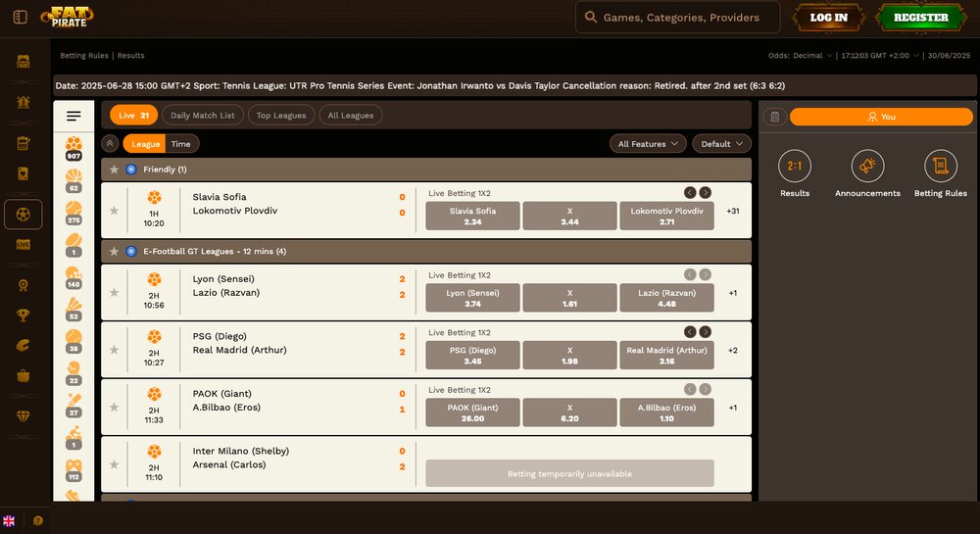980x534 pixels.
Task: Open Sports section via soccer ball sidebar icon
Action: coord(24,215)
